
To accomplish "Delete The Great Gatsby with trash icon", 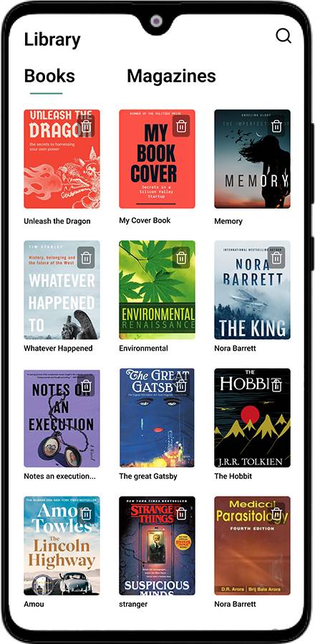I will click(181, 385).
